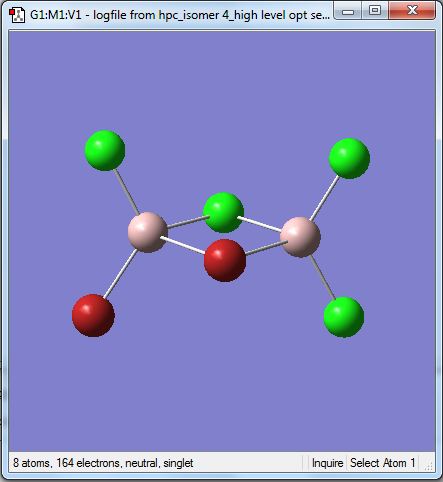Select the right pink aluminium atom
443x482 pixels.
300,237
